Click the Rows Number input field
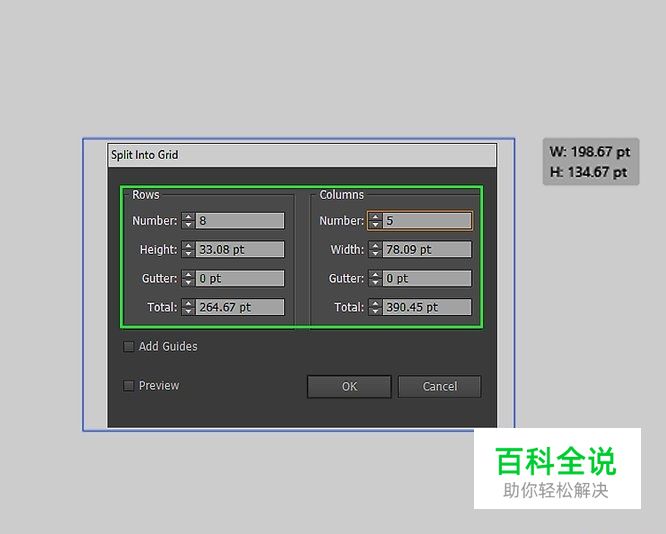666x534 pixels. [x=240, y=221]
